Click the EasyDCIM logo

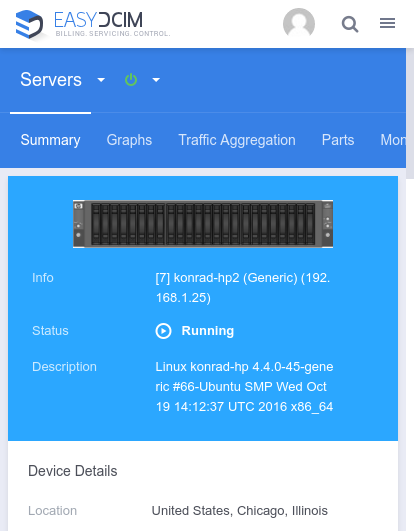[x=93, y=24]
